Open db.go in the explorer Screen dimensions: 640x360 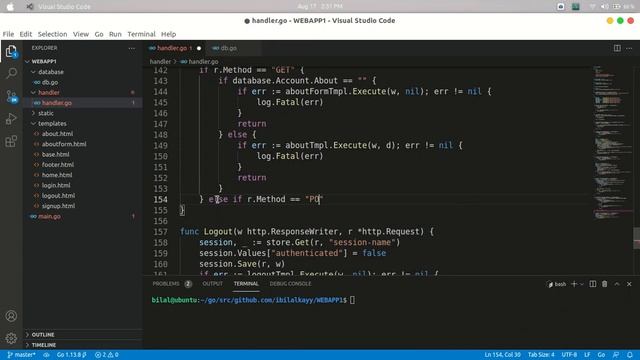(x=82, y=82)
